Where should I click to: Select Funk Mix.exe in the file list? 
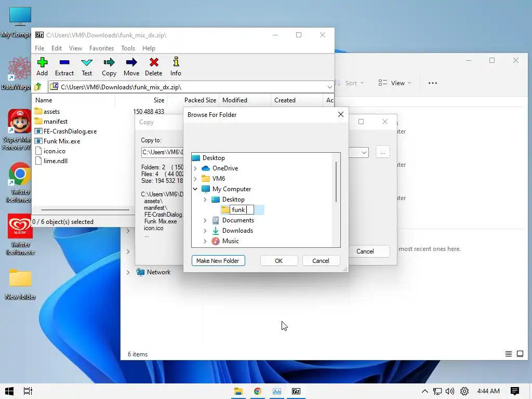(58, 141)
